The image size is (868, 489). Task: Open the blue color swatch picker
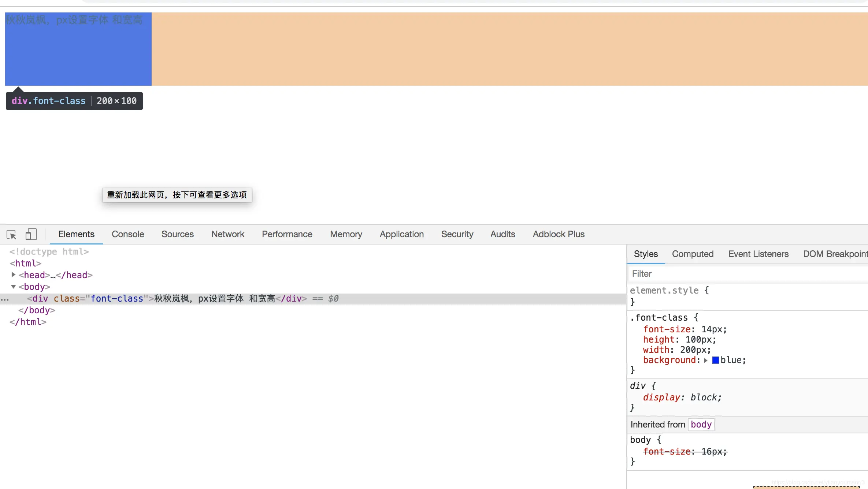click(715, 361)
